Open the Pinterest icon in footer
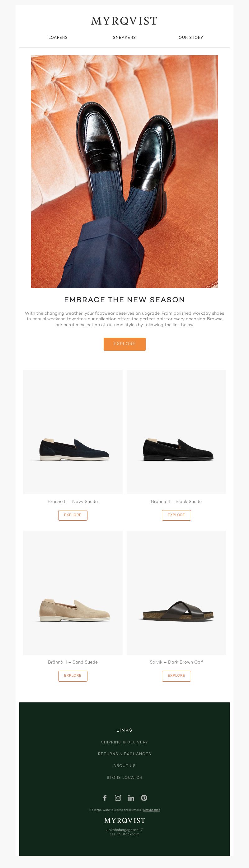 (x=144, y=797)
